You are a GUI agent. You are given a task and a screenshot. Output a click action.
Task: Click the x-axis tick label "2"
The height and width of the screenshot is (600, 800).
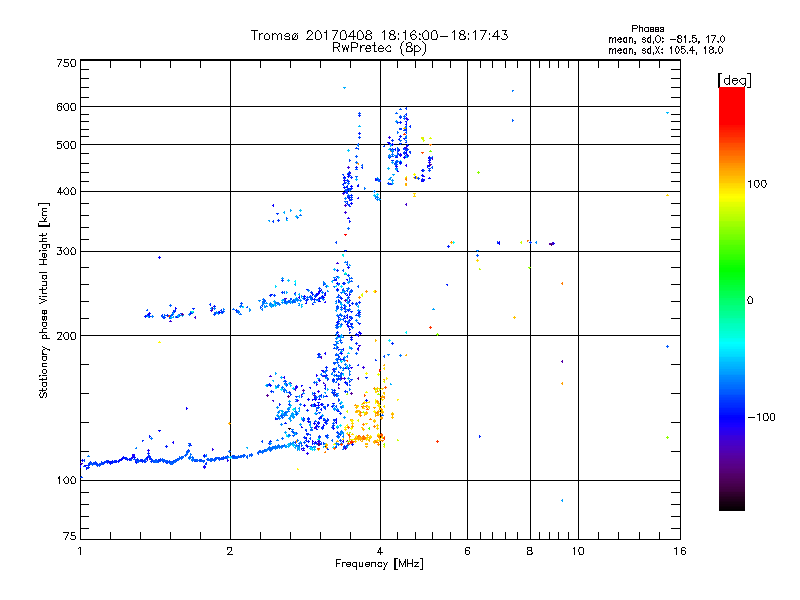(230, 551)
